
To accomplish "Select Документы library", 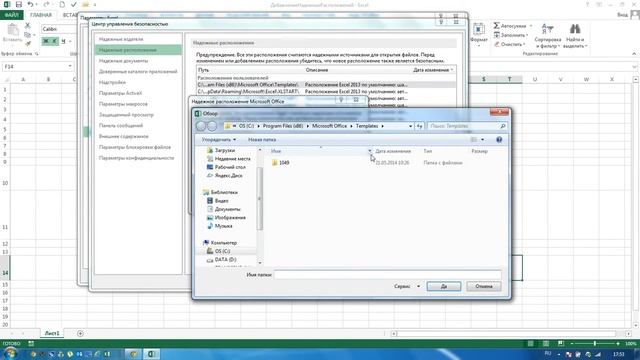I will pyautogui.click(x=227, y=209).
